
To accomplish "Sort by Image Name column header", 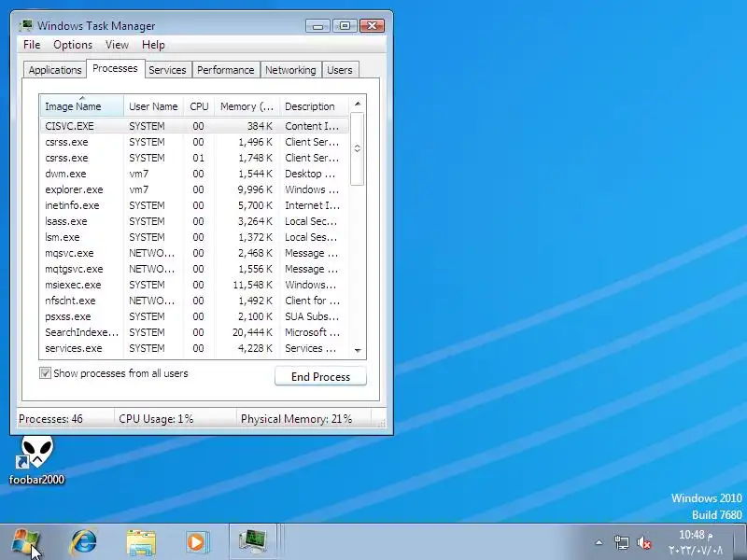I will [82, 106].
